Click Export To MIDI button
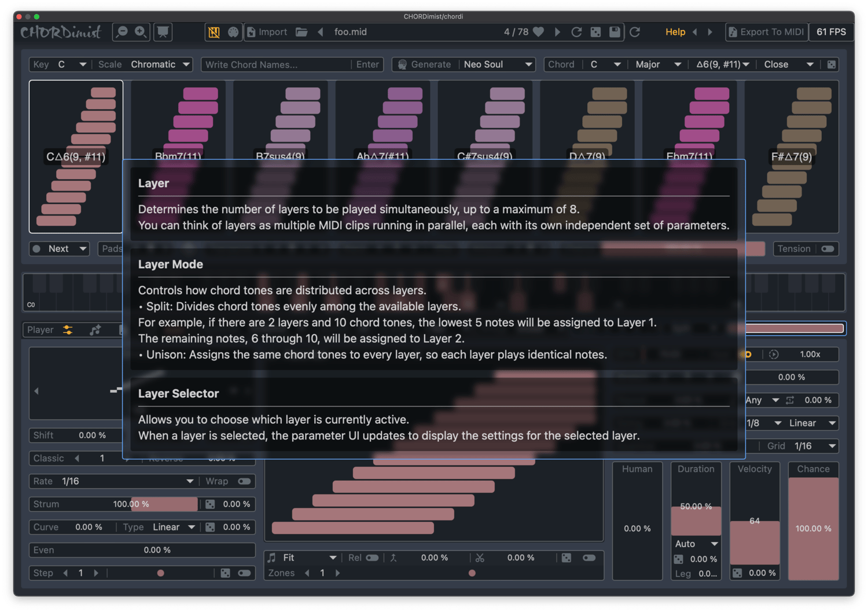 click(x=766, y=32)
